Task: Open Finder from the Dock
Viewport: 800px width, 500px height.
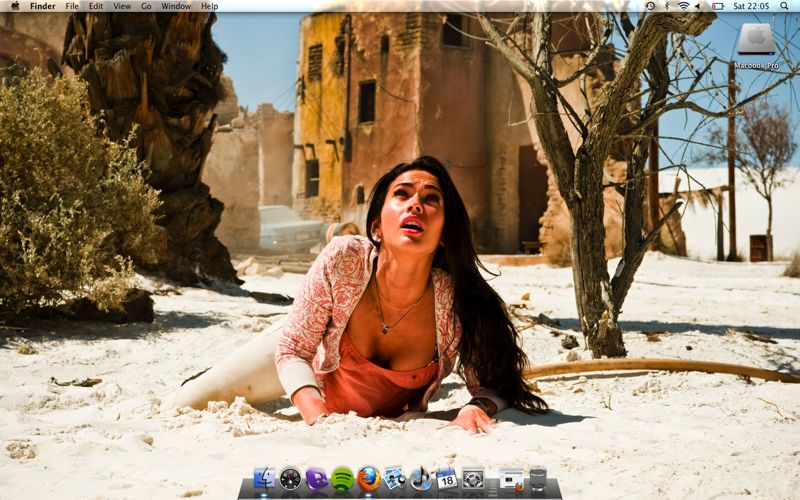Action: tap(264, 479)
